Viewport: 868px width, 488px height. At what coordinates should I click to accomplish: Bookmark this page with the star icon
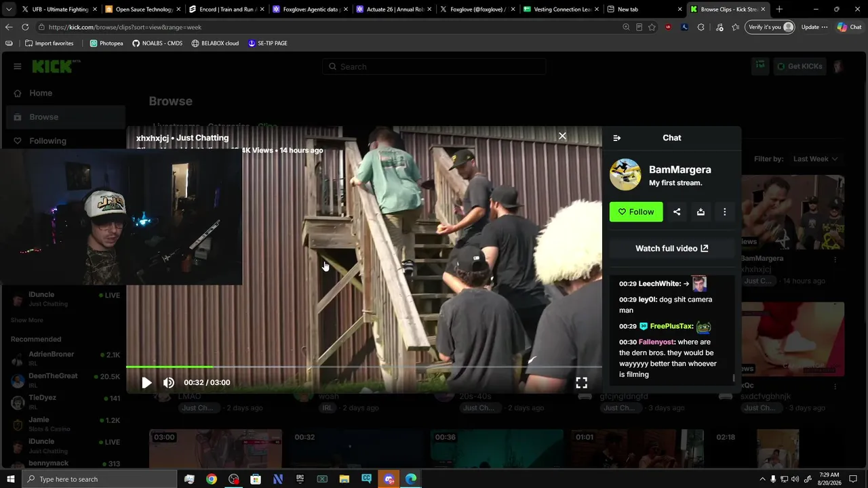652,27
